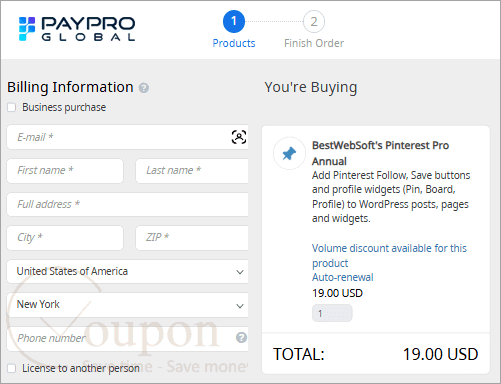Click the Billing Information heading
501x384 pixels.
click(x=70, y=88)
